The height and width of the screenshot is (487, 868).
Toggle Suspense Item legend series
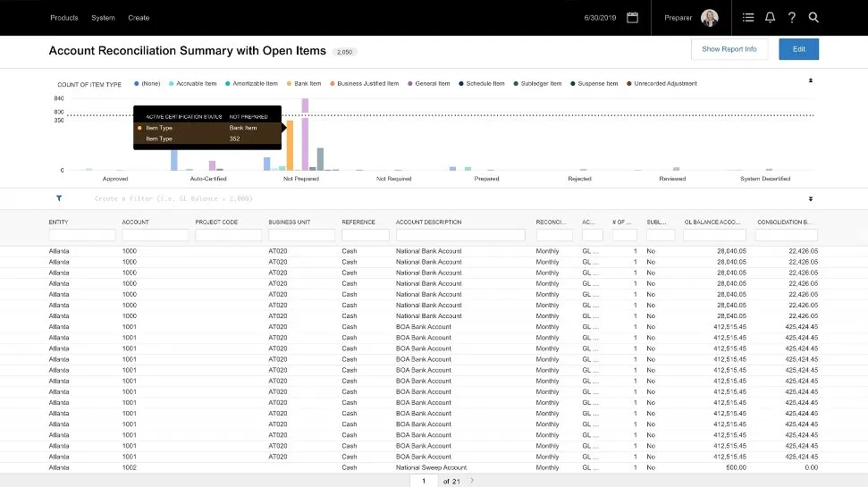click(x=595, y=84)
